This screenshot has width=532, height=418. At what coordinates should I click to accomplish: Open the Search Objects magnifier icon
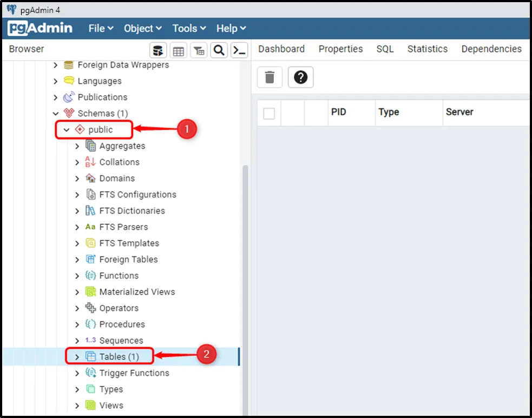[x=219, y=50]
